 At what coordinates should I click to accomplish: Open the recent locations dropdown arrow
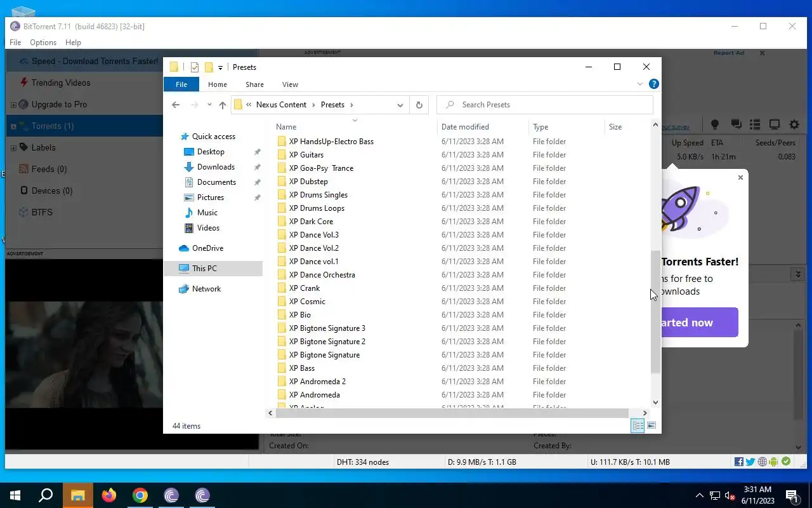pos(209,105)
